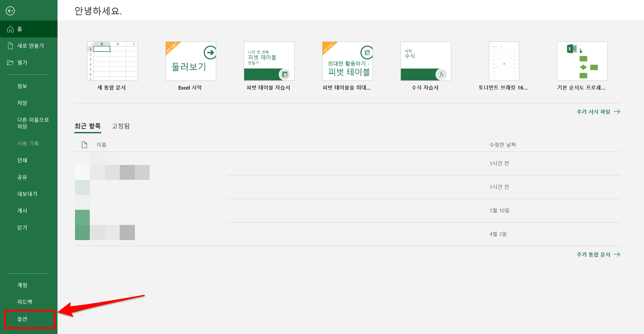This screenshot has height=334, width=644.
Task: Open the 기본 순서도 프로세스 template
Action: click(x=582, y=61)
